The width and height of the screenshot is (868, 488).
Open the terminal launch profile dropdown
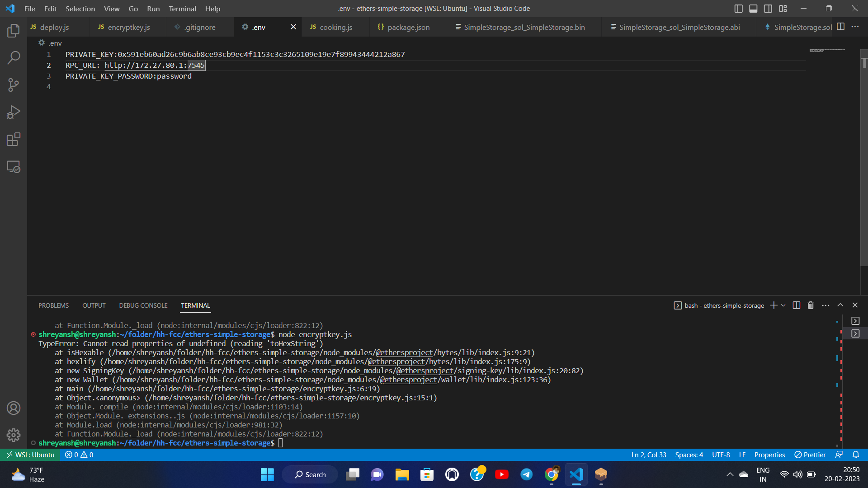(x=783, y=305)
